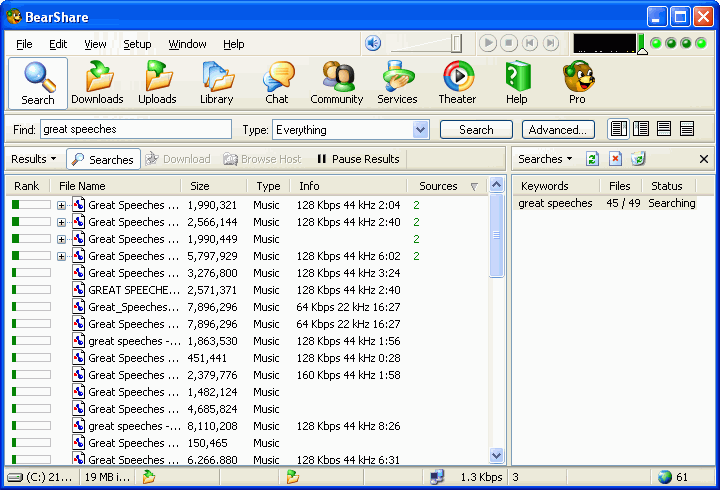Click the Search button next to Type

pos(476,130)
